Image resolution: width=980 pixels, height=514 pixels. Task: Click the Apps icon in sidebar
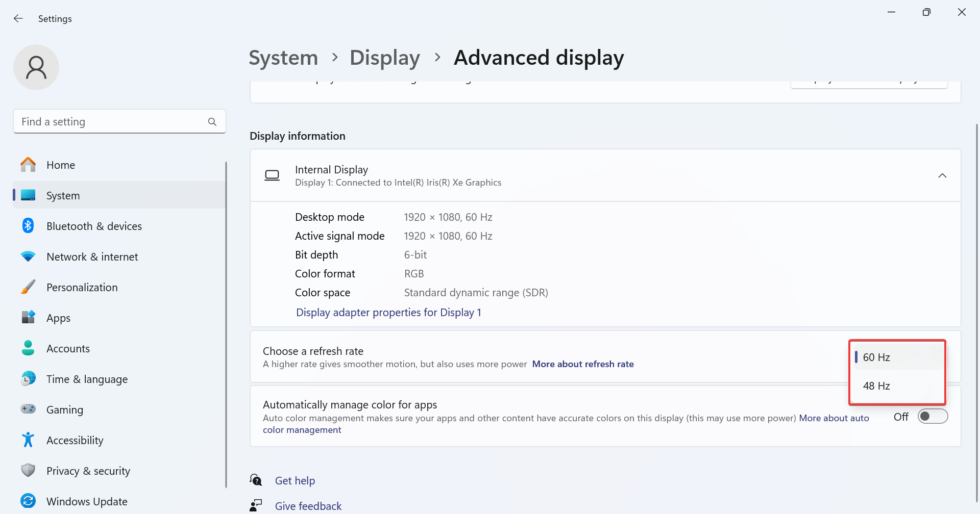click(x=28, y=318)
